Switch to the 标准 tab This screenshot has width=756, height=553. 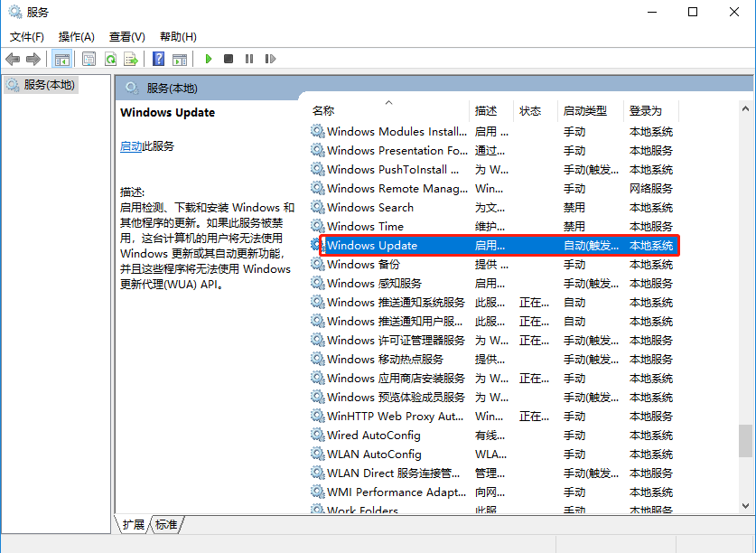tap(166, 524)
